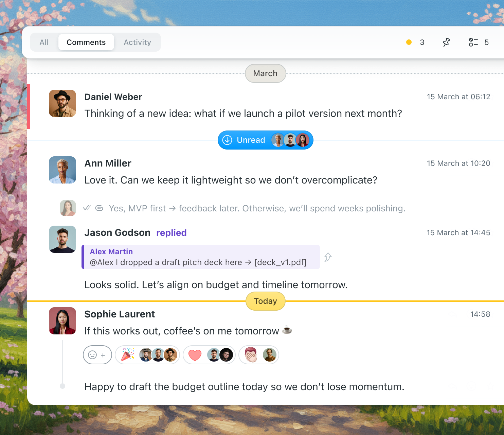This screenshot has width=504, height=435.
Task: Open the Today date separator
Action: coord(265,301)
